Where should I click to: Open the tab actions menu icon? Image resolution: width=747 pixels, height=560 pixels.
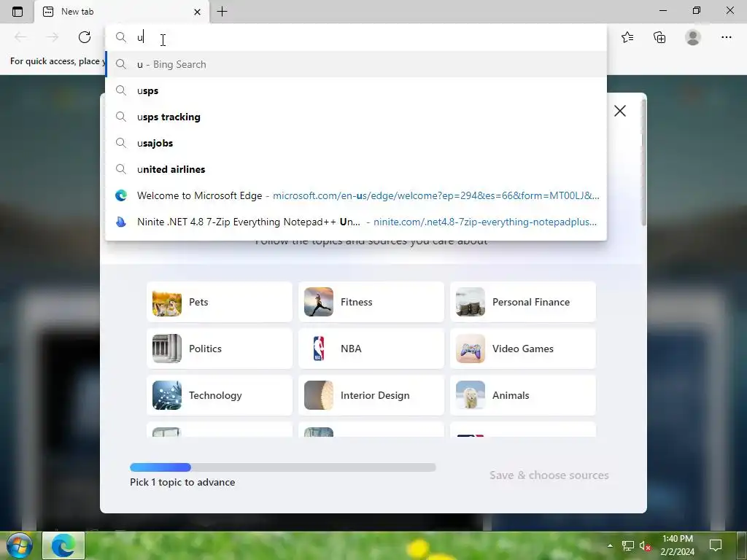click(18, 12)
